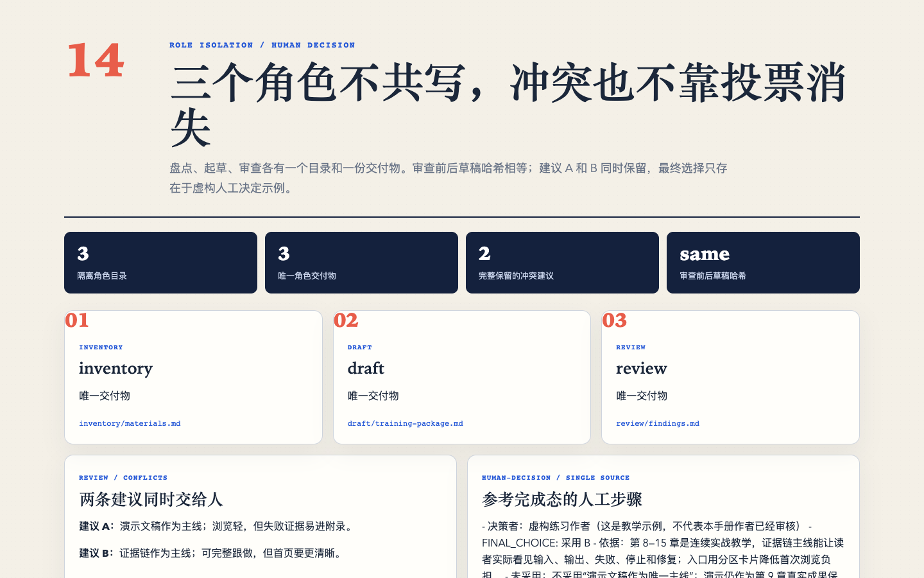Click the 'same' value text
The width and height of the screenshot is (924, 578).
click(x=705, y=254)
